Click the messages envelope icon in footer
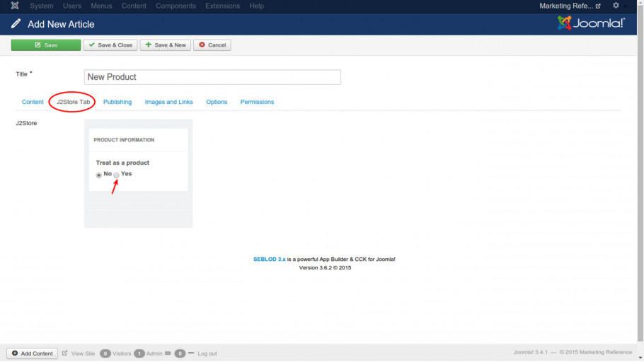 (x=168, y=353)
